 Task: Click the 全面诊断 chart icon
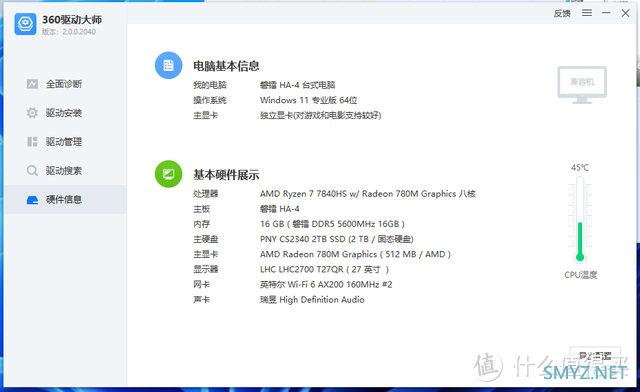(x=32, y=84)
